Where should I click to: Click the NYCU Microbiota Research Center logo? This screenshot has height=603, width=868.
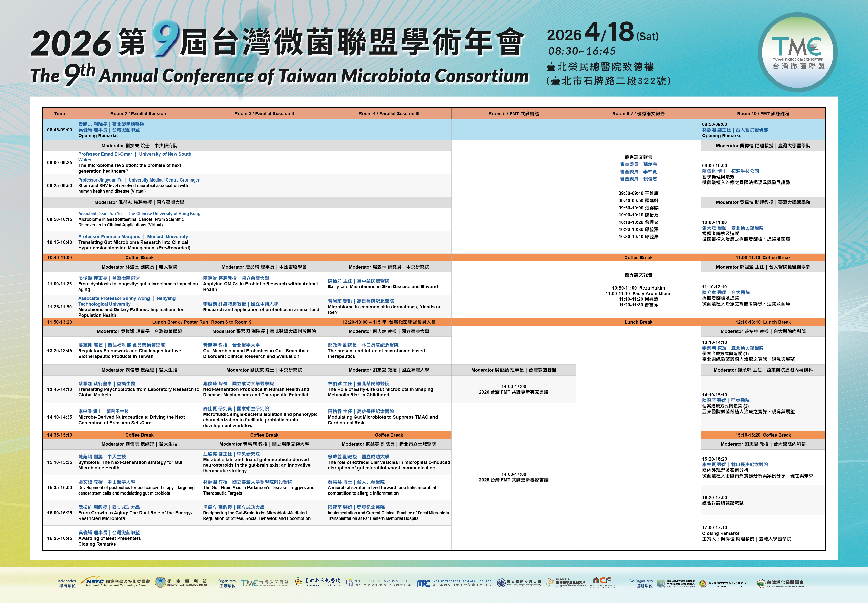point(453,583)
